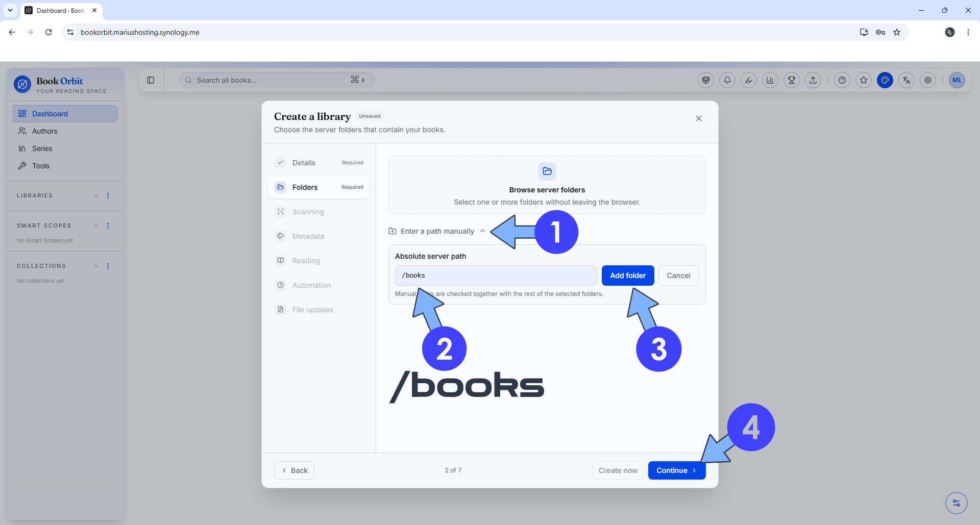
Task: Collapse the LIBRARIES section chevron
Action: coord(96,195)
